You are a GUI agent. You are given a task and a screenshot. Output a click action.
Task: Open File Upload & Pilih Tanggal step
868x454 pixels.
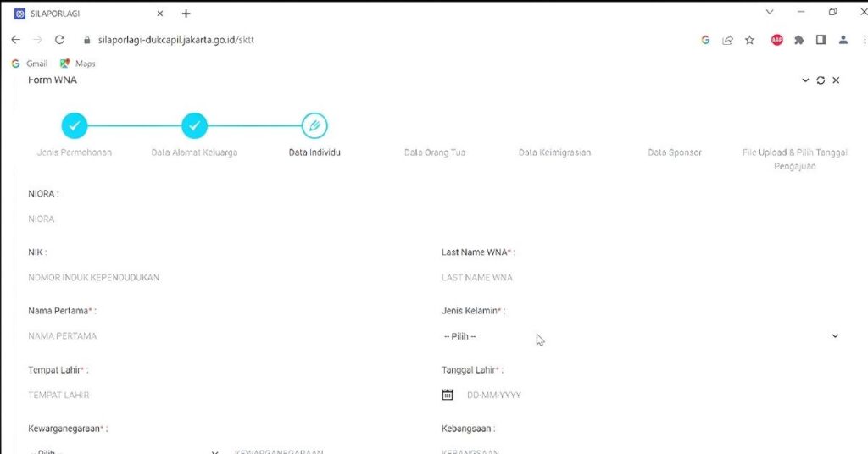(795, 159)
